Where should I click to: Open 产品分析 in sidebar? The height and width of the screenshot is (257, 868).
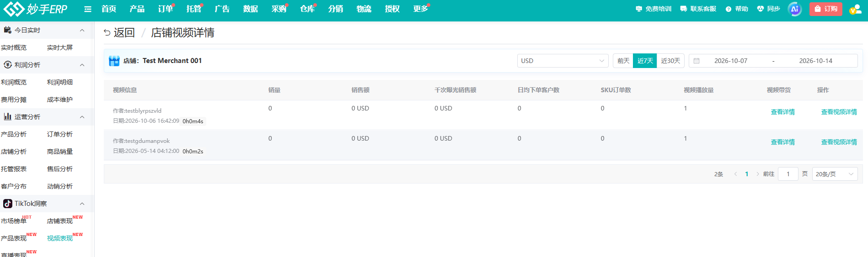coord(14,134)
